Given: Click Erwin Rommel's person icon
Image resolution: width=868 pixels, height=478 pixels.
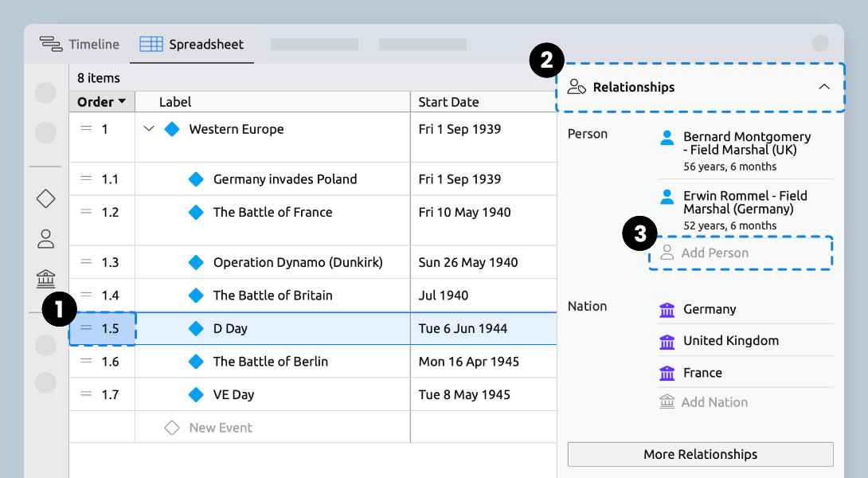Looking at the screenshot, I should (667, 197).
